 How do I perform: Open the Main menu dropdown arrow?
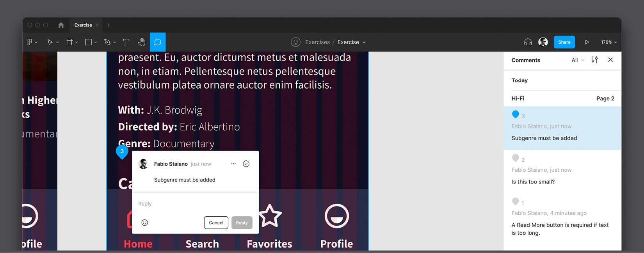click(x=36, y=42)
